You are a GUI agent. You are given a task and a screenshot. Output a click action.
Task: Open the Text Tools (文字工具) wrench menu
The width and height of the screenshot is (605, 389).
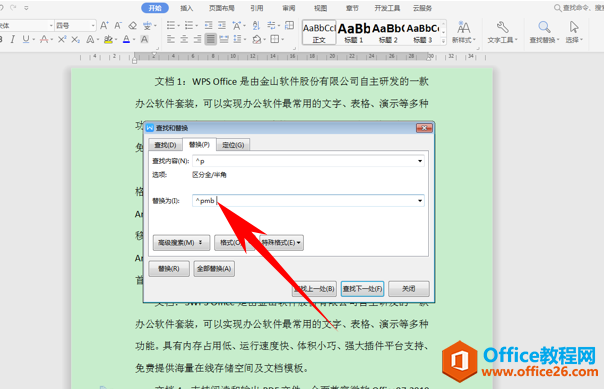pyautogui.click(x=502, y=32)
